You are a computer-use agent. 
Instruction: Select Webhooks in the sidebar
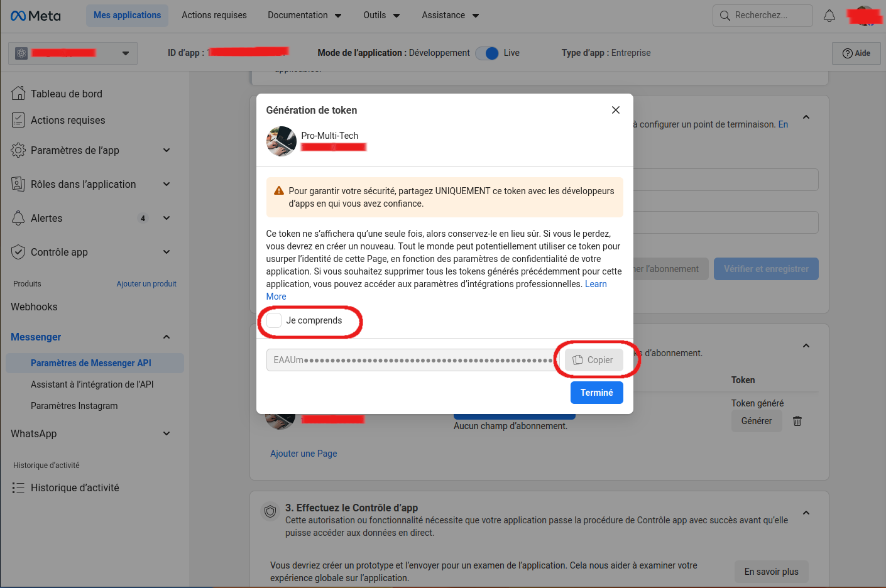[34, 307]
